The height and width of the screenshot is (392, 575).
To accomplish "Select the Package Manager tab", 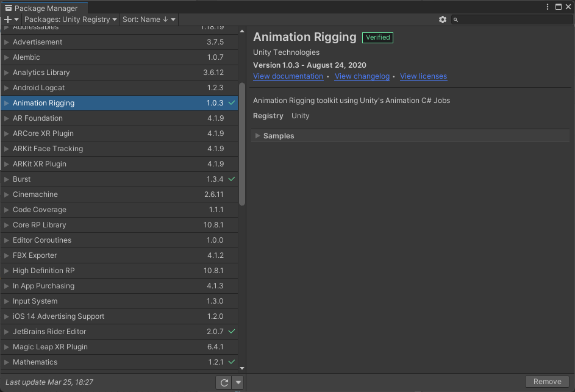I will pyautogui.click(x=44, y=8).
